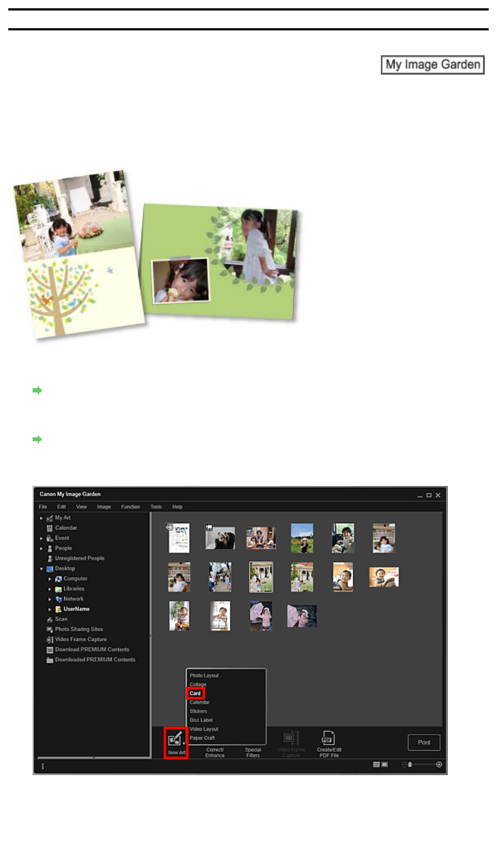
Task: Open the View menu
Action: (81, 506)
